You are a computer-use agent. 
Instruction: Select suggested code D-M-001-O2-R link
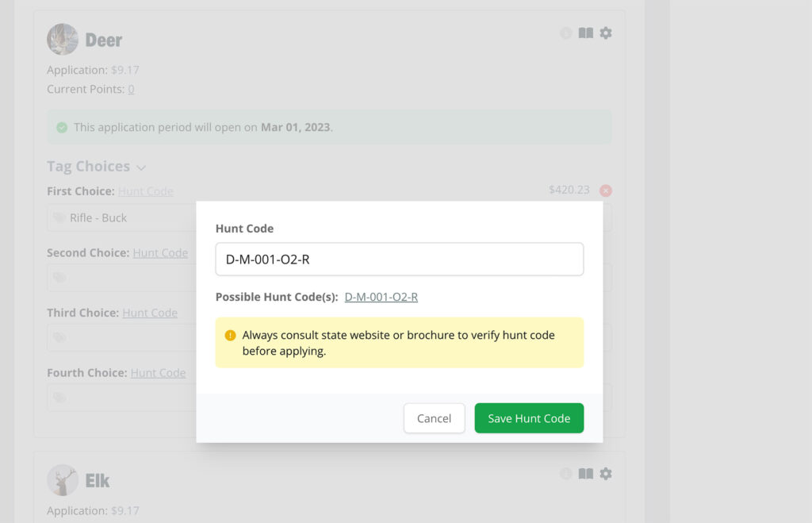pyautogui.click(x=381, y=297)
